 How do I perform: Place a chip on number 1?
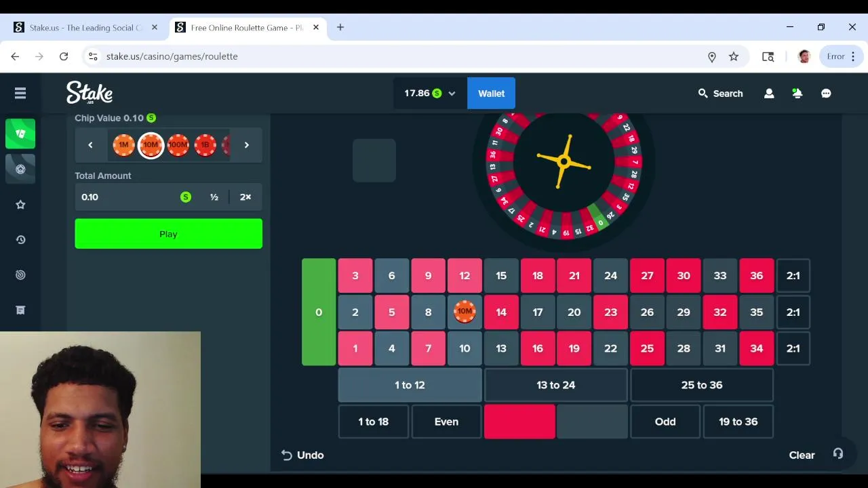click(x=355, y=348)
